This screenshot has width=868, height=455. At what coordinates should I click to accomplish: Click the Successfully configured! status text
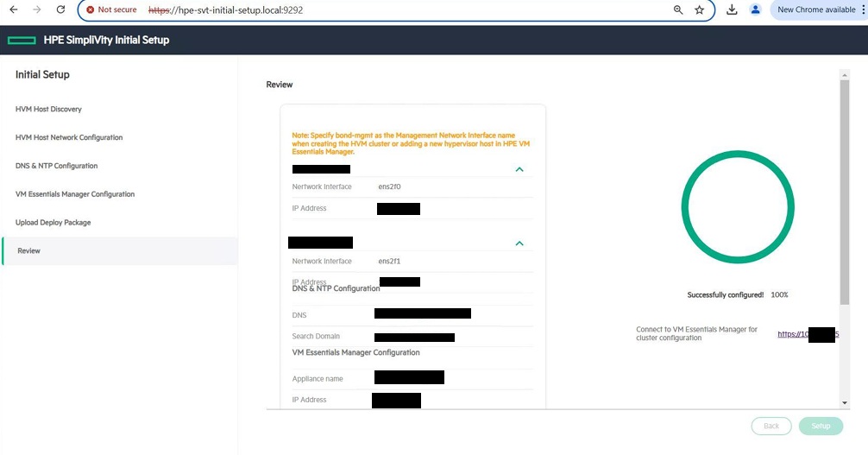click(725, 294)
